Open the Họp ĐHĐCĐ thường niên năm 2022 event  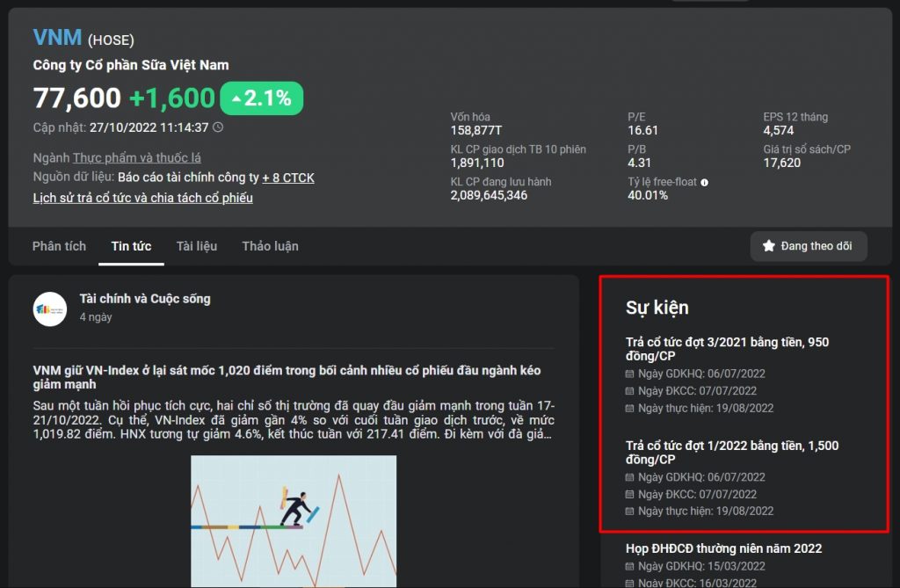[723, 548]
